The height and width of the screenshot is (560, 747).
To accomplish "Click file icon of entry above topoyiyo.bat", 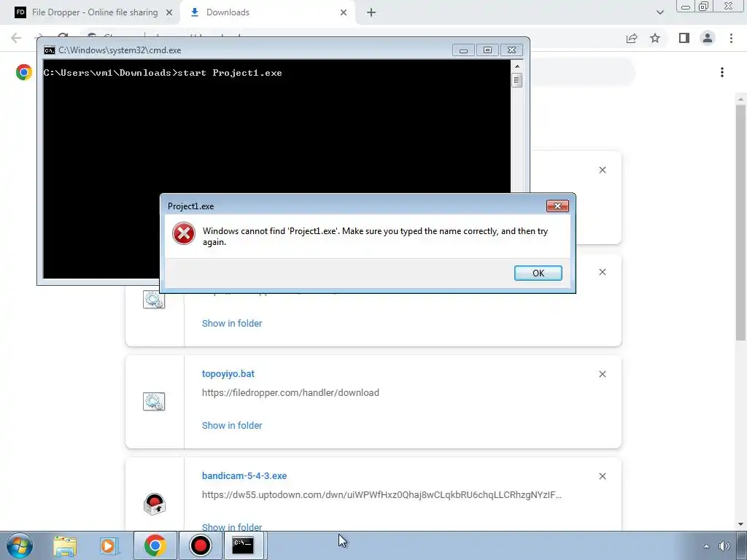I will (154, 300).
